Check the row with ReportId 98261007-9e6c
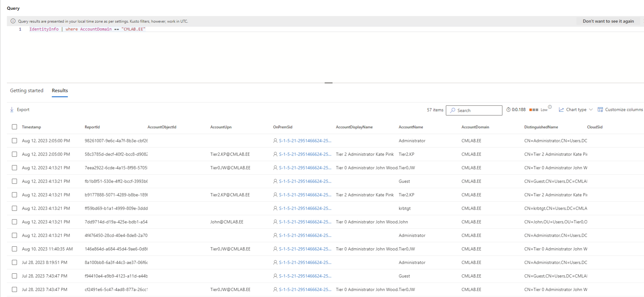The width and height of the screenshot is (644, 297). pos(14,141)
